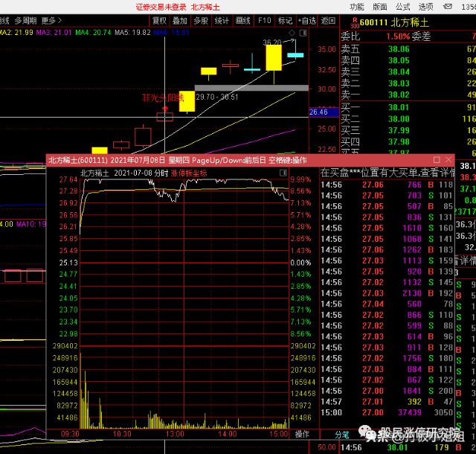Screen dimensions: 476x454
Task: Switch to the 多周期 tab
Action: 25,21
